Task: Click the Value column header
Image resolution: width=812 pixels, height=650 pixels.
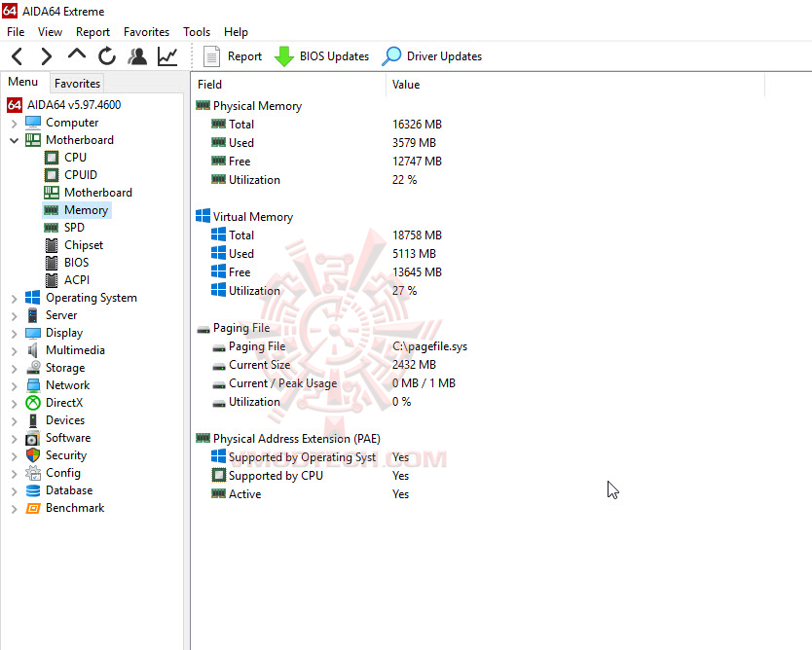Action: (575, 85)
